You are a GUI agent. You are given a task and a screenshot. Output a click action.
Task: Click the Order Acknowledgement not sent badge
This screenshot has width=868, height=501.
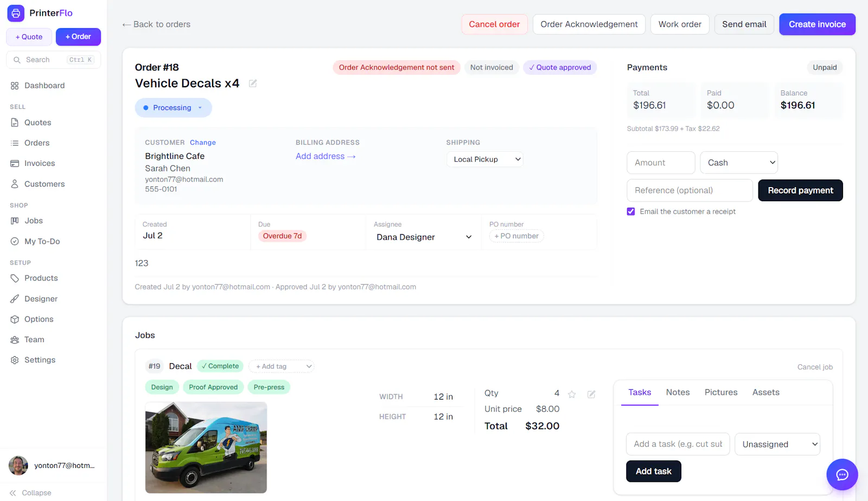pos(397,67)
